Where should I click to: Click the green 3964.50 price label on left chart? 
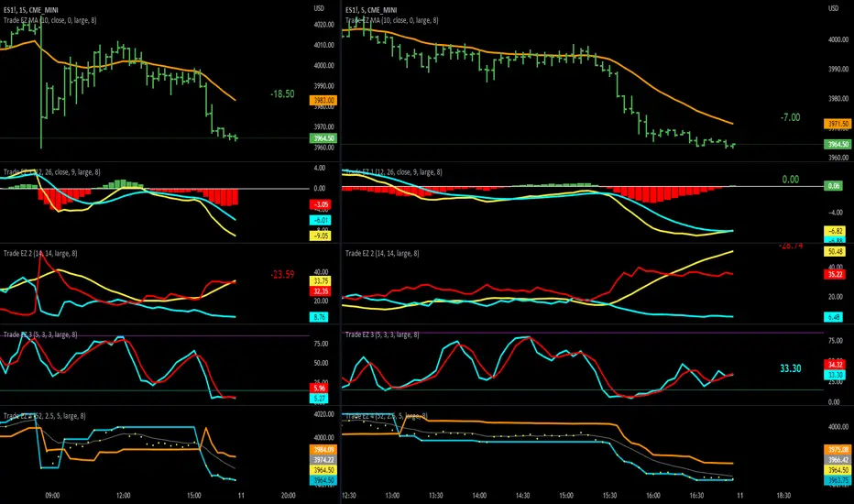coord(323,138)
